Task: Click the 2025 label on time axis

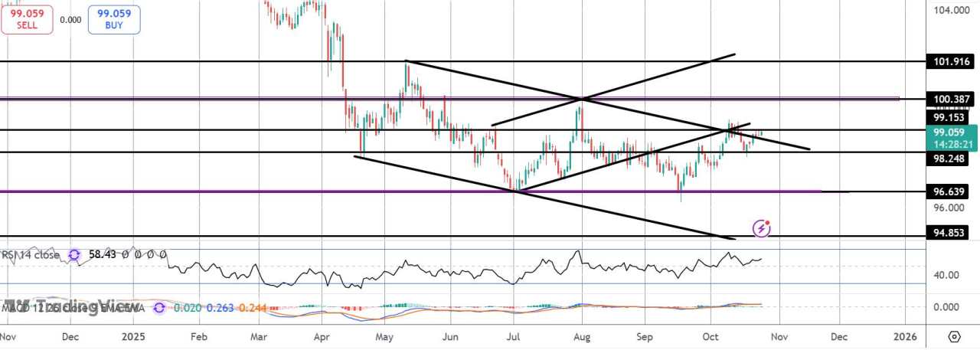Action: (x=133, y=336)
